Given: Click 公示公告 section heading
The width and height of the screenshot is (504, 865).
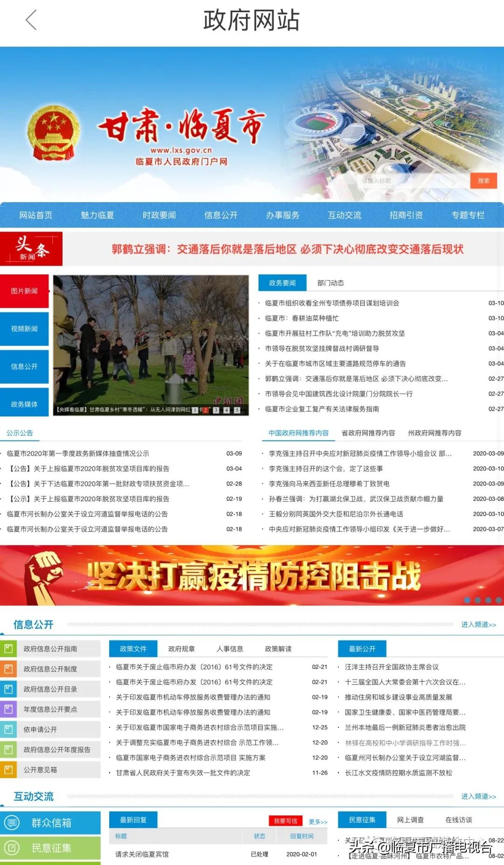Looking at the screenshot, I should click(x=20, y=433).
